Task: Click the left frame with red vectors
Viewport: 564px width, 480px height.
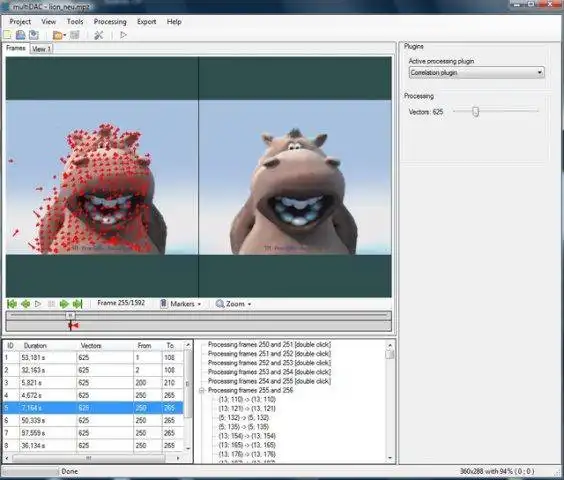Action: [102, 177]
